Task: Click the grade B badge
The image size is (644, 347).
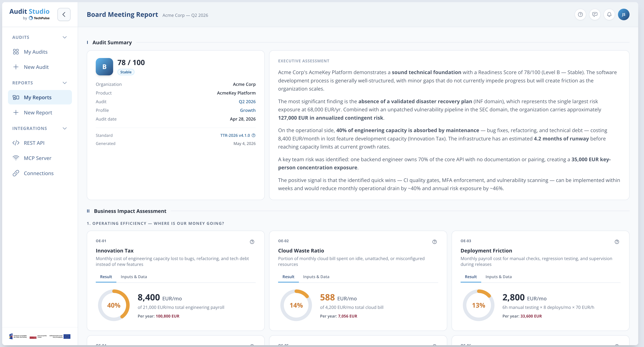Action: pyautogui.click(x=104, y=67)
